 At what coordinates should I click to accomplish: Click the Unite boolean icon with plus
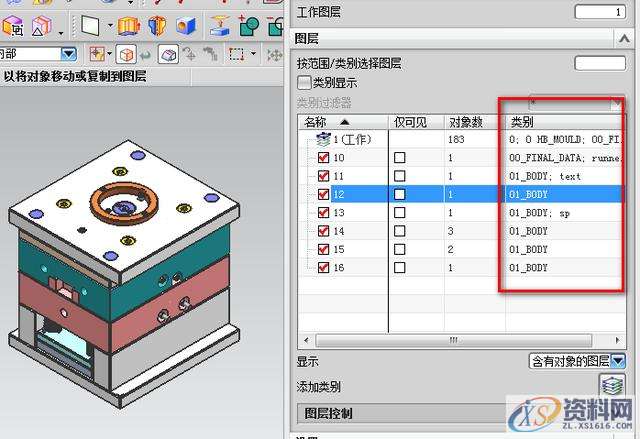pyautogui.click(x=248, y=25)
